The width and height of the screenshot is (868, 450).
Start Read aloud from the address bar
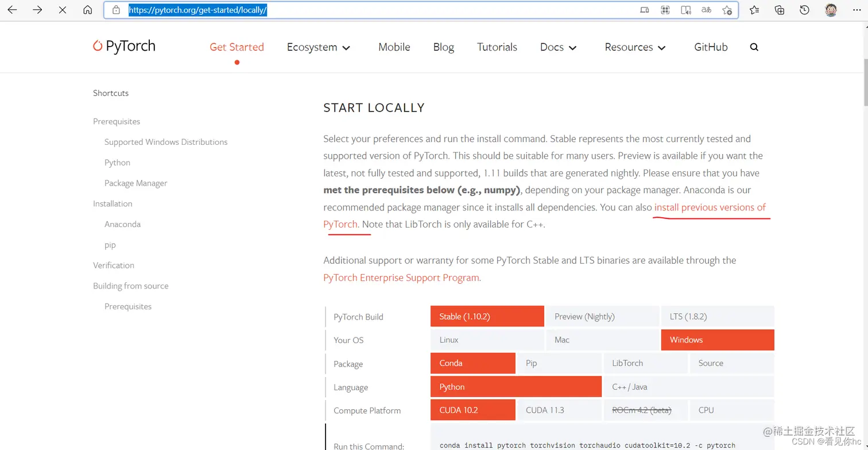pos(686,10)
